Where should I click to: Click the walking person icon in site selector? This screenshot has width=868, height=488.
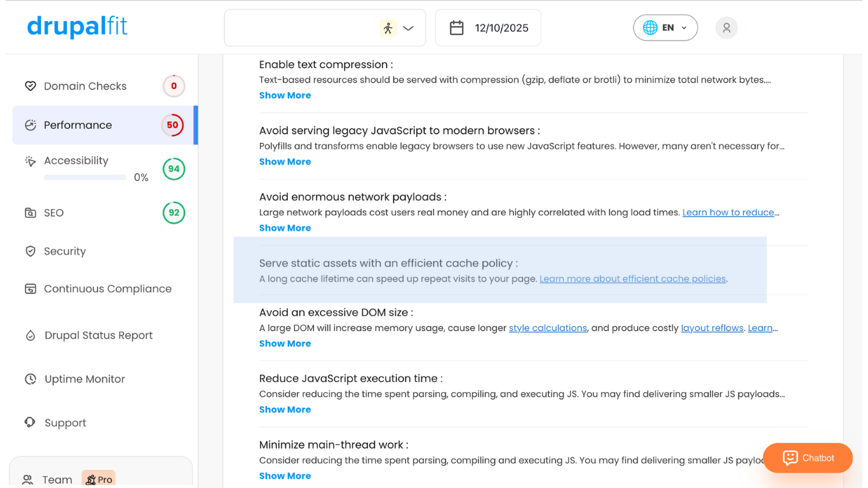click(x=388, y=28)
